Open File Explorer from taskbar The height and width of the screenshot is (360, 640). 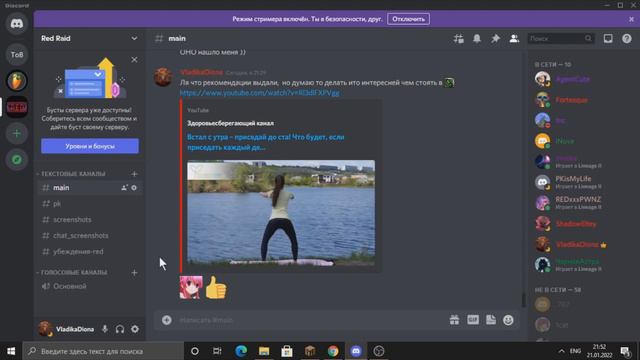pos(264,351)
